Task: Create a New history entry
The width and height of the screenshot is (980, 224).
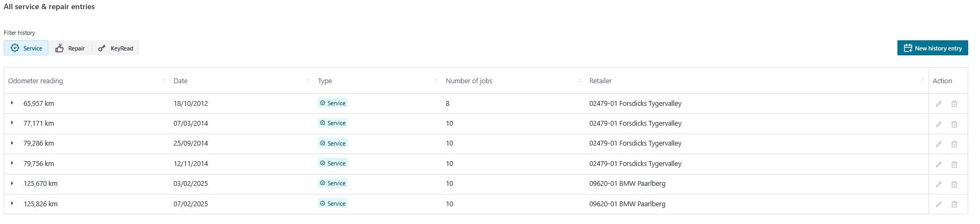Action: 932,48
